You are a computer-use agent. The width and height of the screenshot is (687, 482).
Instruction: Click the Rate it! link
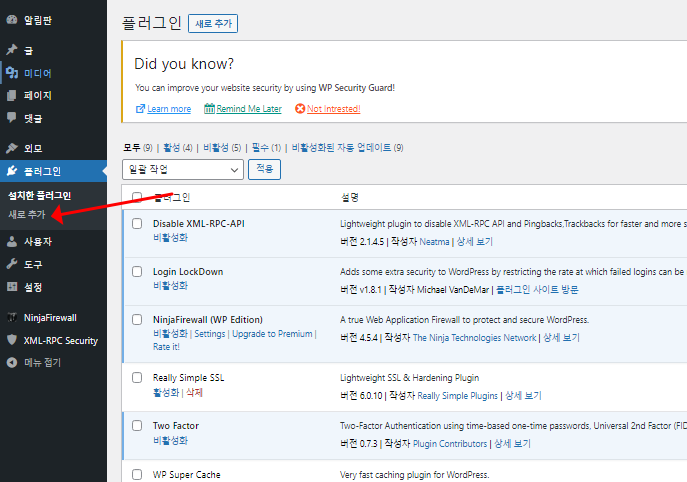pyautogui.click(x=166, y=347)
